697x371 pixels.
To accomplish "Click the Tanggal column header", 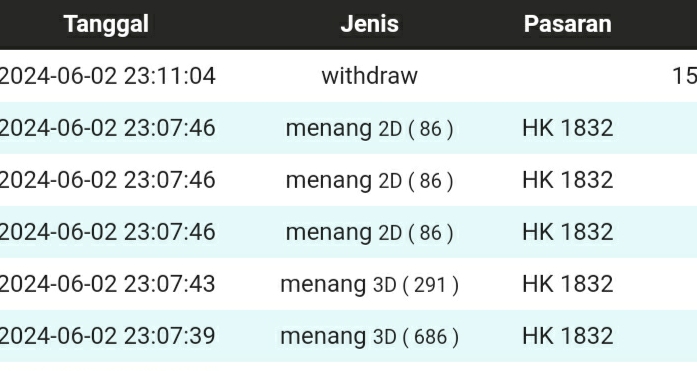I will pyautogui.click(x=106, y=24).
